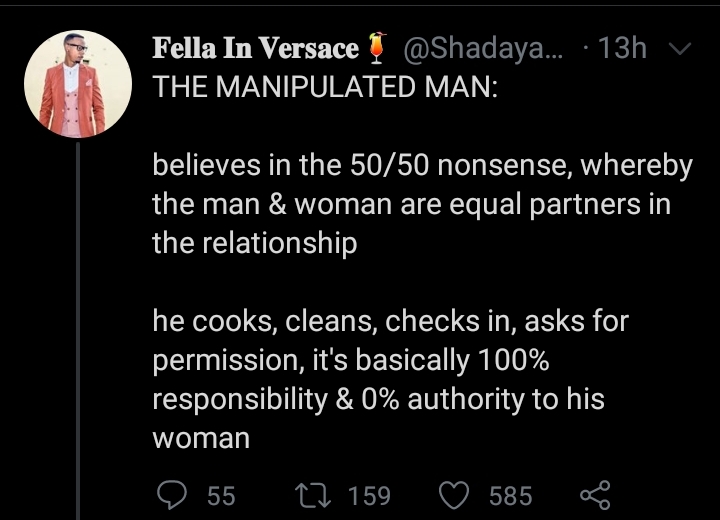
Task: Click the reply speech bubble icon
Action: click(x=171, y=495)
